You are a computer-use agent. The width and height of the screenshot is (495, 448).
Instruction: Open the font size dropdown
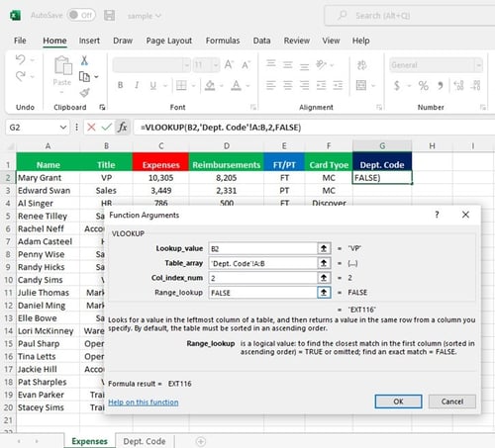point(216,65)
